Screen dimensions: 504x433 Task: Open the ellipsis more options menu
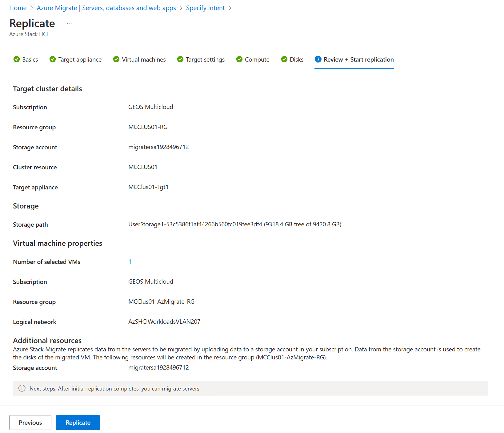click(70, 23)
